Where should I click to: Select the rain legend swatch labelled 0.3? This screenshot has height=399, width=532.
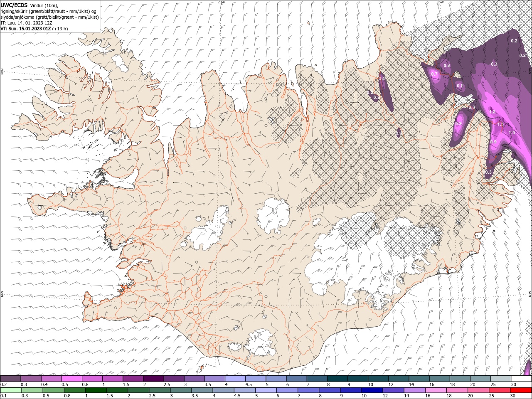point(32,390)
